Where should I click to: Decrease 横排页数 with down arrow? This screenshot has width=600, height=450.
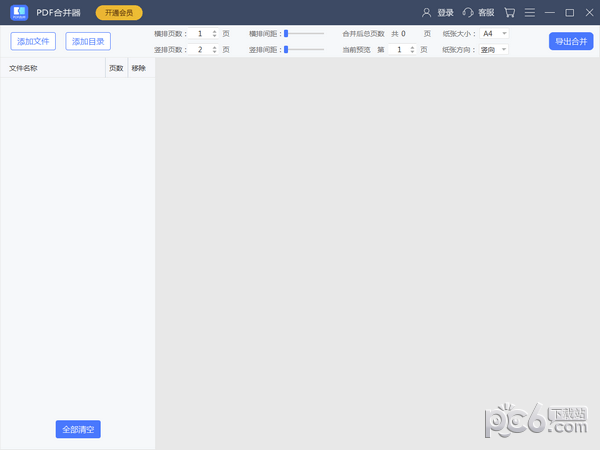pos(215,36)
